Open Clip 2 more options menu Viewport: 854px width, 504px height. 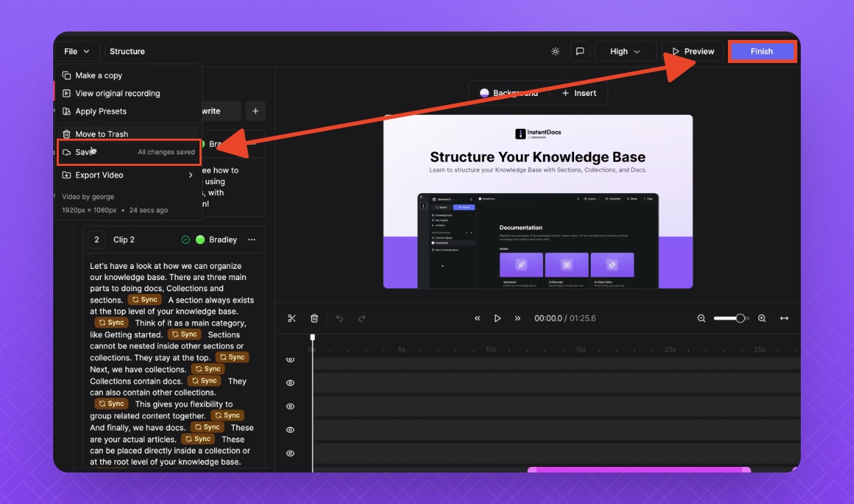(252, 239)
